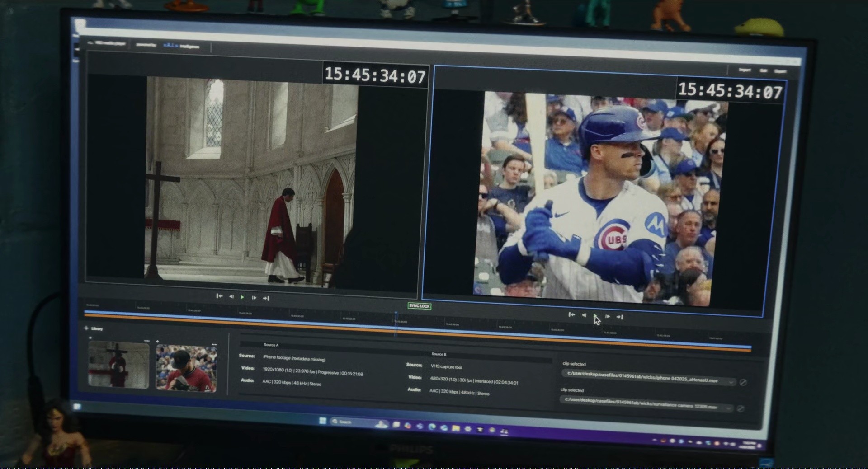Jump to end of the right viewer clip

(x=619, y=317)
